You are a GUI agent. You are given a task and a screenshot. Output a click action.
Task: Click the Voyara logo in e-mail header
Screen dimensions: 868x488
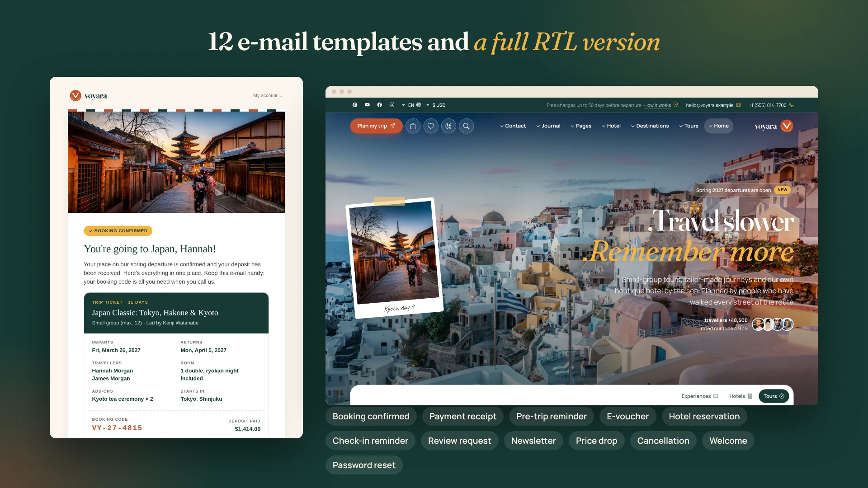(x=89, y=96)
